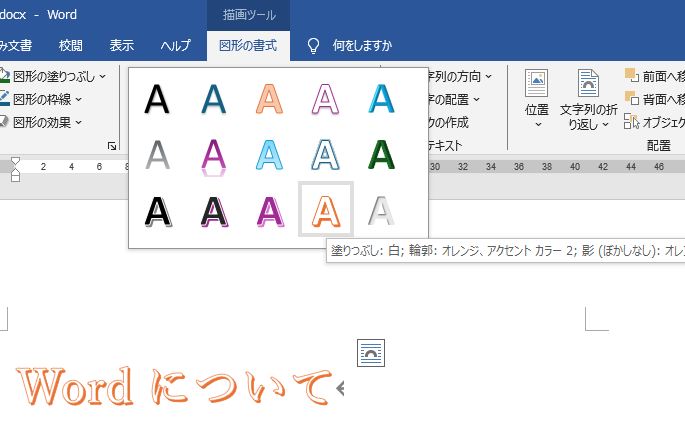Click the shape outline pen icon

point(4,99)
